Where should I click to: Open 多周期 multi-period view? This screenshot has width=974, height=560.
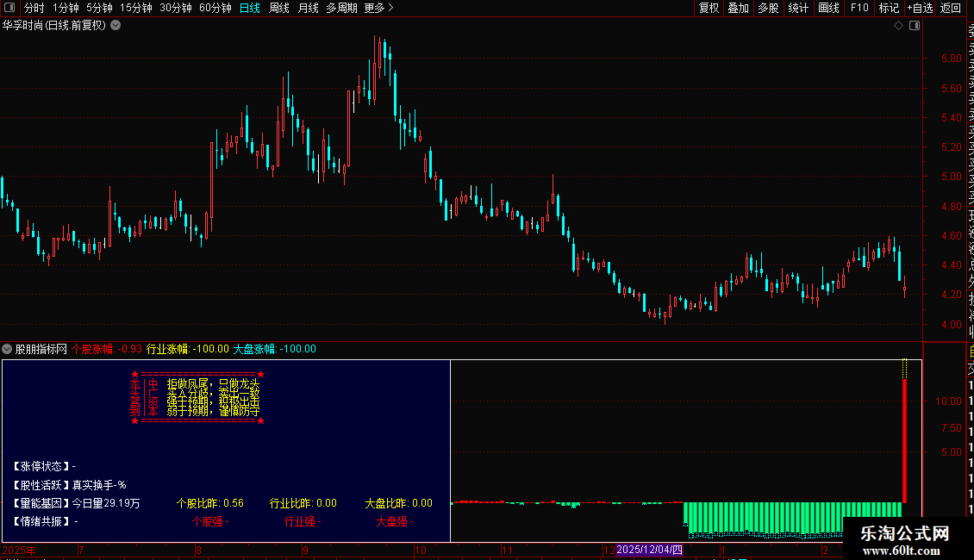(341, 8)
